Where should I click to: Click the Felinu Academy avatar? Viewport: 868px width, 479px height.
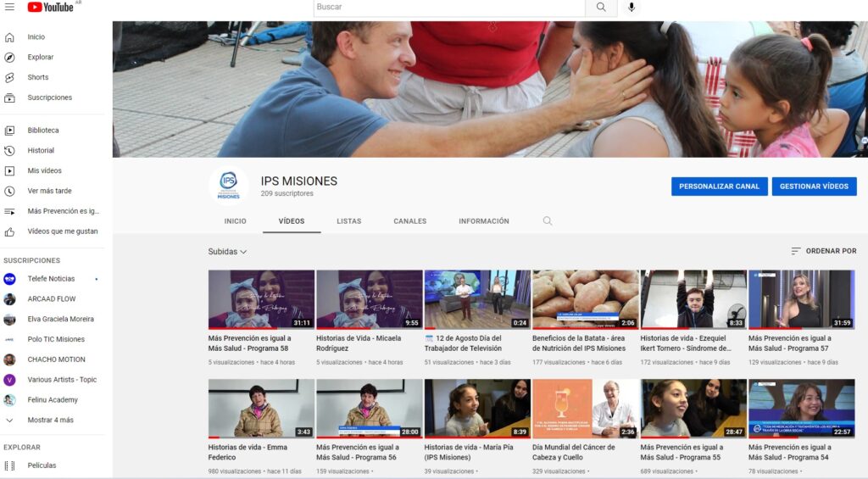tap(9, 400)
